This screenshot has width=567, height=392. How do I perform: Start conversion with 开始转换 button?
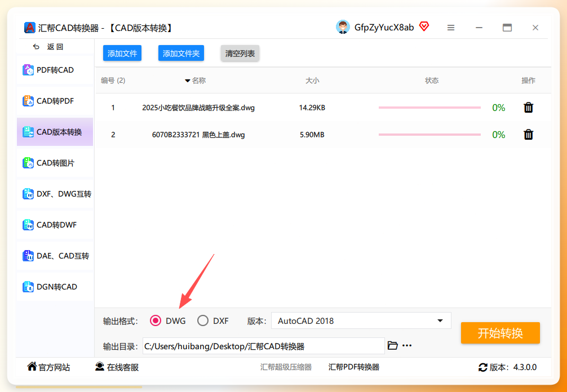click(x=500, y=333)
